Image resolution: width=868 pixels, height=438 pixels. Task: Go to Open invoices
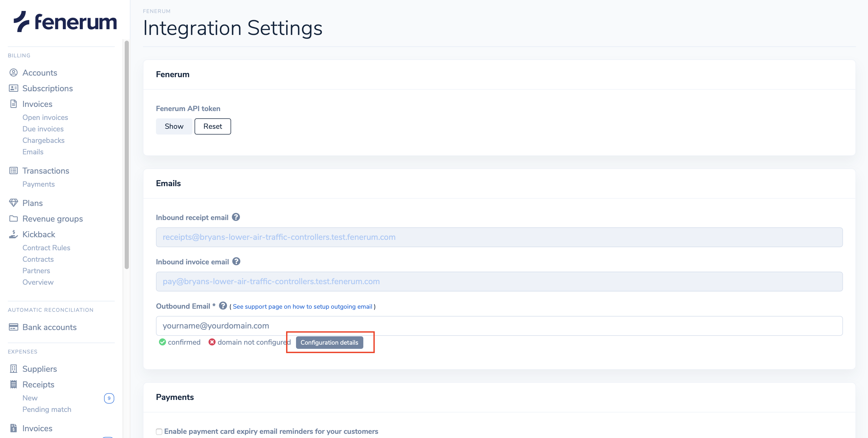45,117
